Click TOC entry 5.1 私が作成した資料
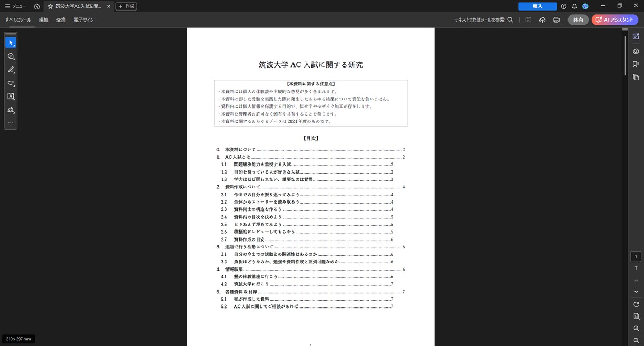The image size is (644, 346). [307, 299]
